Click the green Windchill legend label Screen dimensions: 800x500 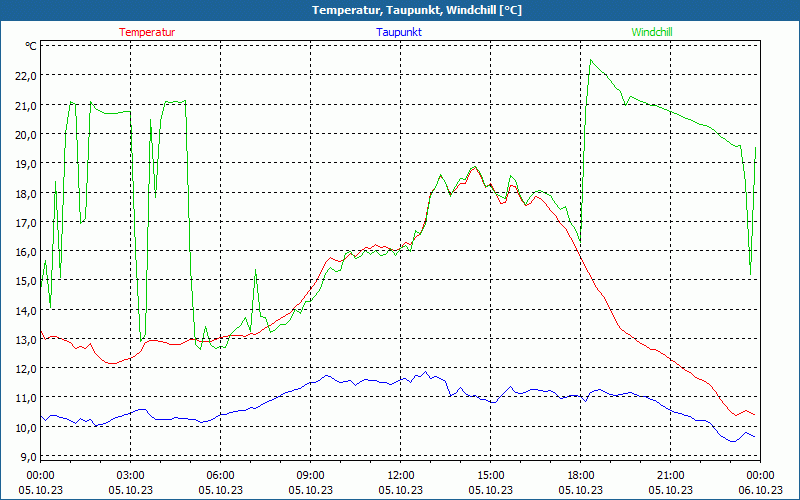coord(652,32)
